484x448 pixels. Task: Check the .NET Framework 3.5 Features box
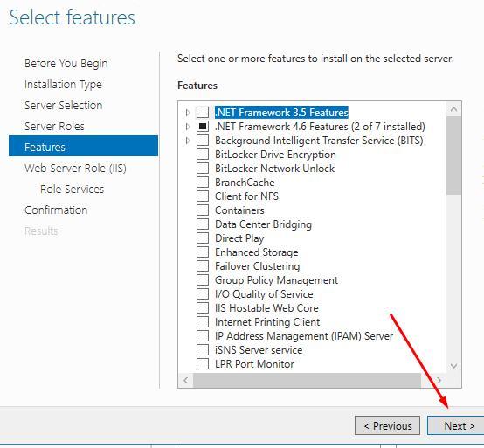pos(203,113)
